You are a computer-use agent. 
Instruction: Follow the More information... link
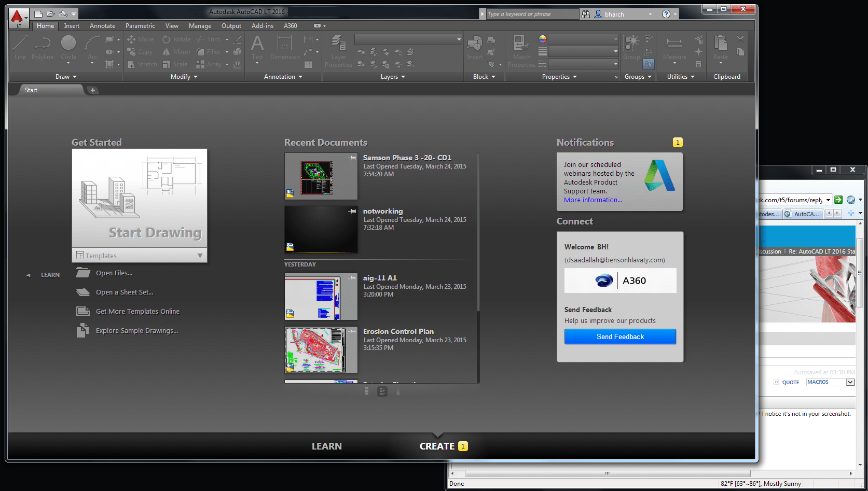pos(593,200)
